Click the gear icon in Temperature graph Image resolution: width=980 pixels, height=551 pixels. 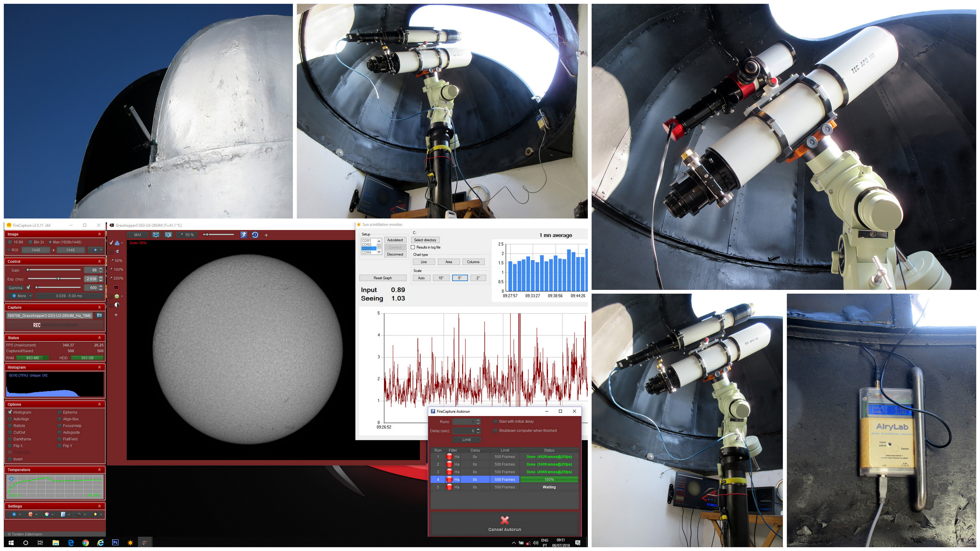click(12, 479)
